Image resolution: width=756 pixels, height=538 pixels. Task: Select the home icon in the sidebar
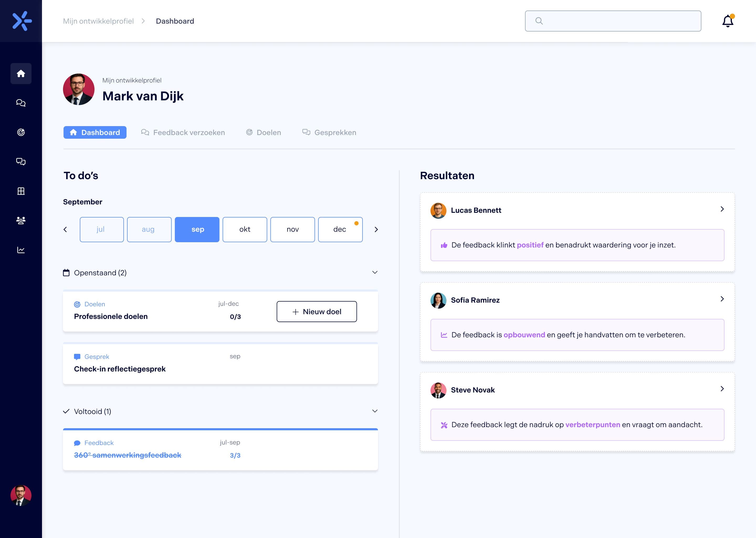pos(21,74)
